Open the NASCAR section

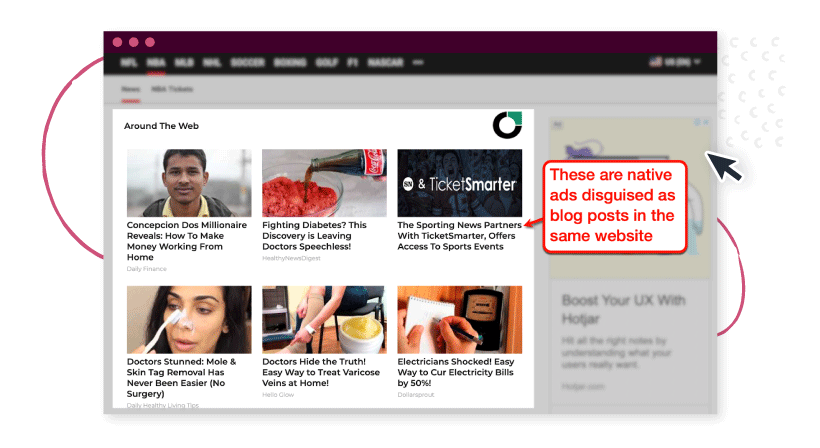tap(385, 63)
